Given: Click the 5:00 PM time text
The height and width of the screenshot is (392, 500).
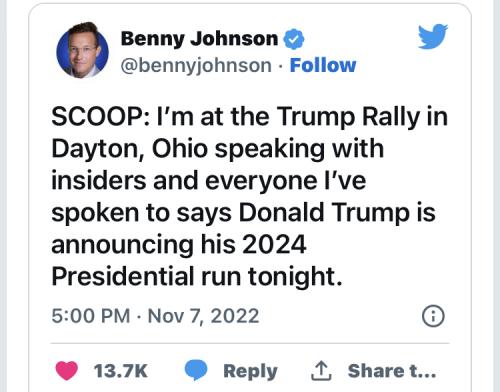Looking at the screenshot, I should pyautogui.click(x=91, y=316).
